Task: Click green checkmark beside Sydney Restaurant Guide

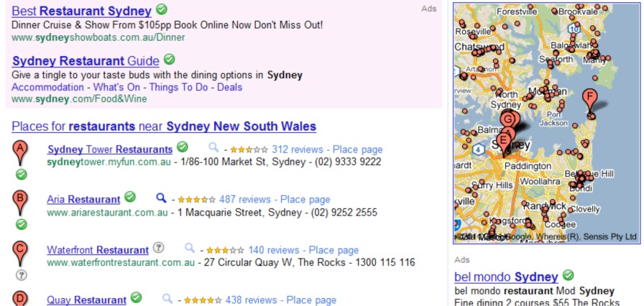Action: click(169, 60)
